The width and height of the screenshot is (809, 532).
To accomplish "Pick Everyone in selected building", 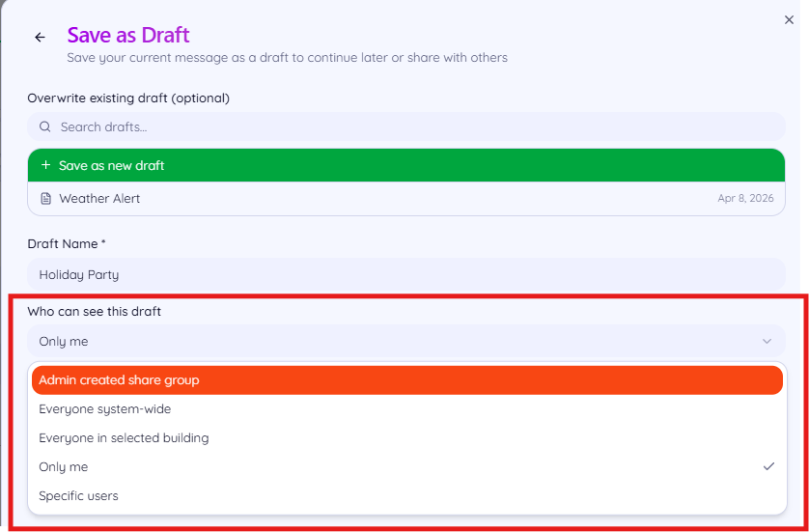I will [407, 438].
